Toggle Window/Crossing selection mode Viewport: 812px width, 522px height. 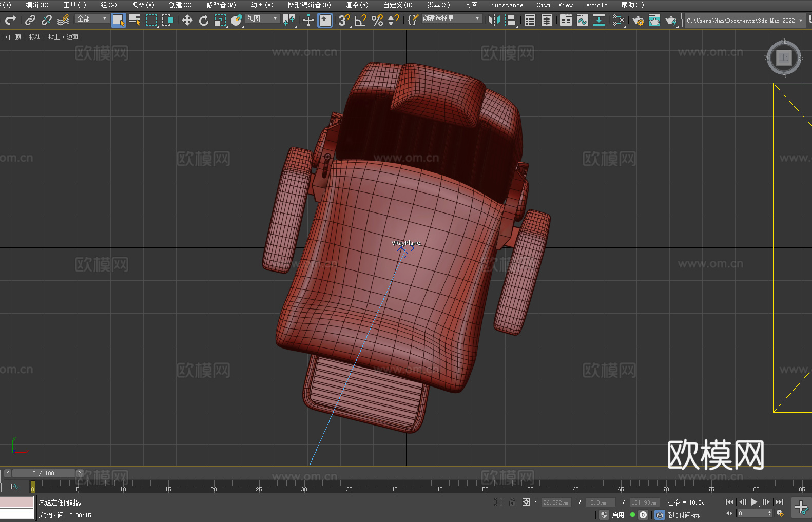168,20
